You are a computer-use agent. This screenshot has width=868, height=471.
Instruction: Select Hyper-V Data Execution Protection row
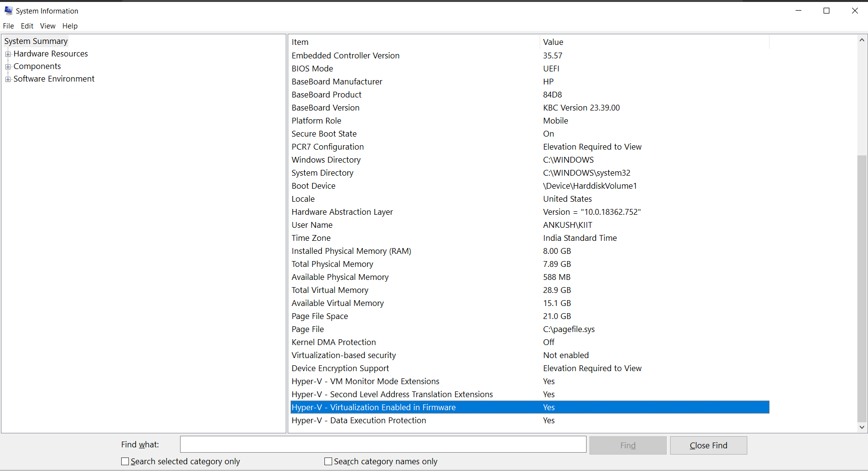coord(530,420)
